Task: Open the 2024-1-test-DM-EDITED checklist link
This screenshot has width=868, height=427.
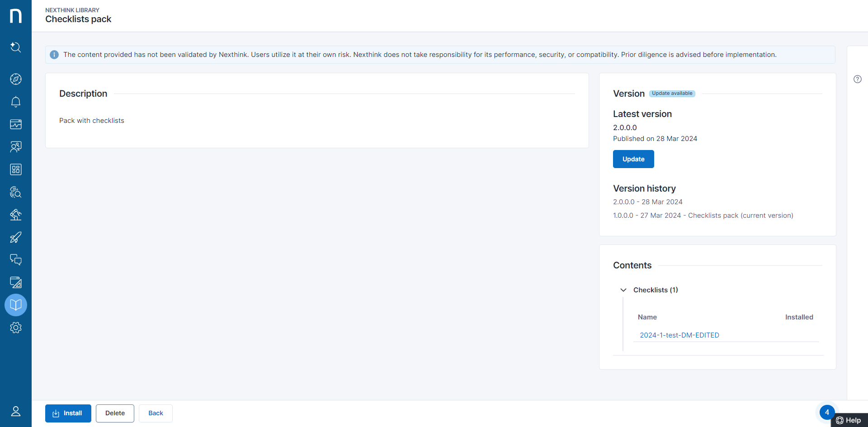Action: point(679,335)
